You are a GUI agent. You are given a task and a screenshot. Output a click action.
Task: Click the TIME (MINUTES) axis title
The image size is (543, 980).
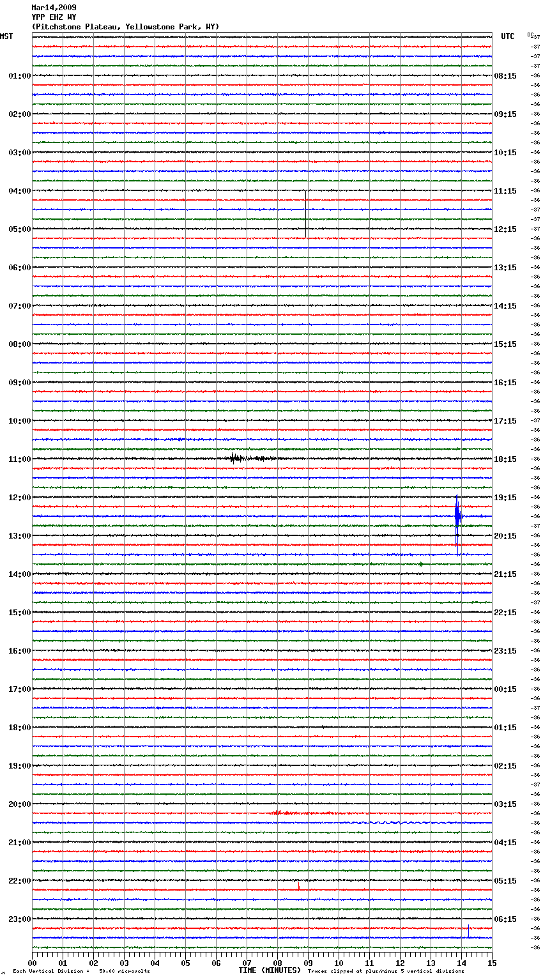click(270, 970)
